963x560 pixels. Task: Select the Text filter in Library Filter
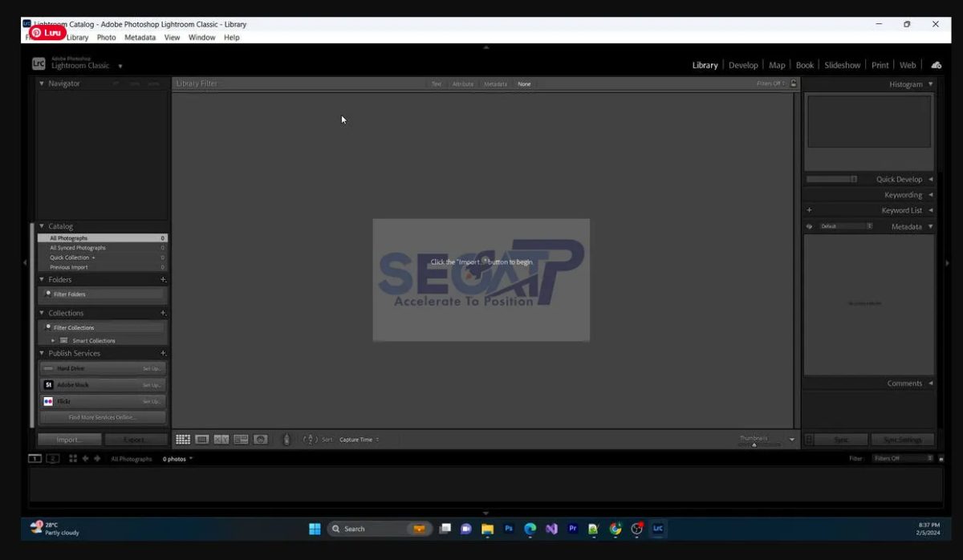coord(437,84)
